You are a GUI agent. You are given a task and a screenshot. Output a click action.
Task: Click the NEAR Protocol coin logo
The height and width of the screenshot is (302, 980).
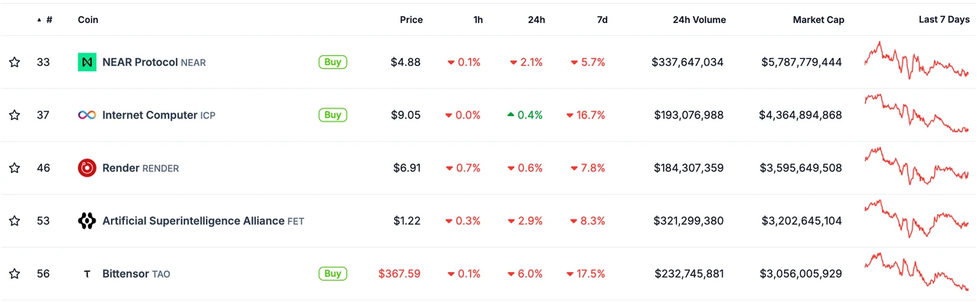pyautogui.click(x=87, y=62)
